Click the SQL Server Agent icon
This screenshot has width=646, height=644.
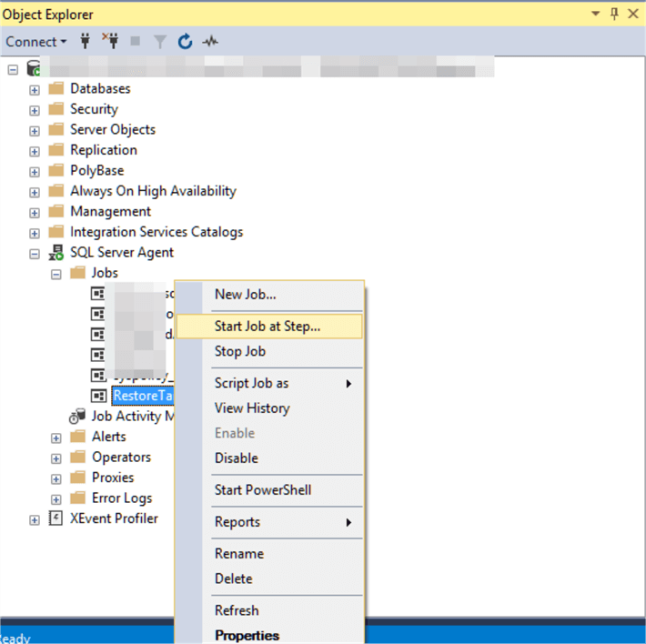(x=56, y=252)
